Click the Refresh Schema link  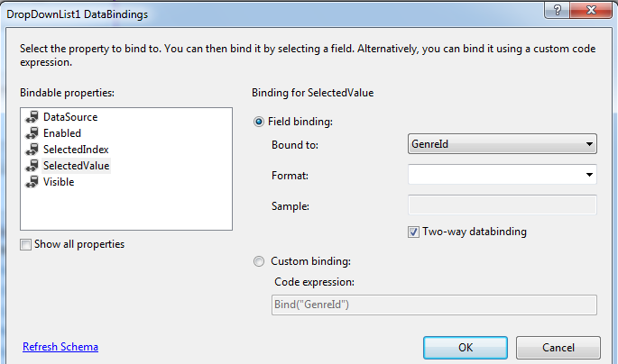point(60,347)
